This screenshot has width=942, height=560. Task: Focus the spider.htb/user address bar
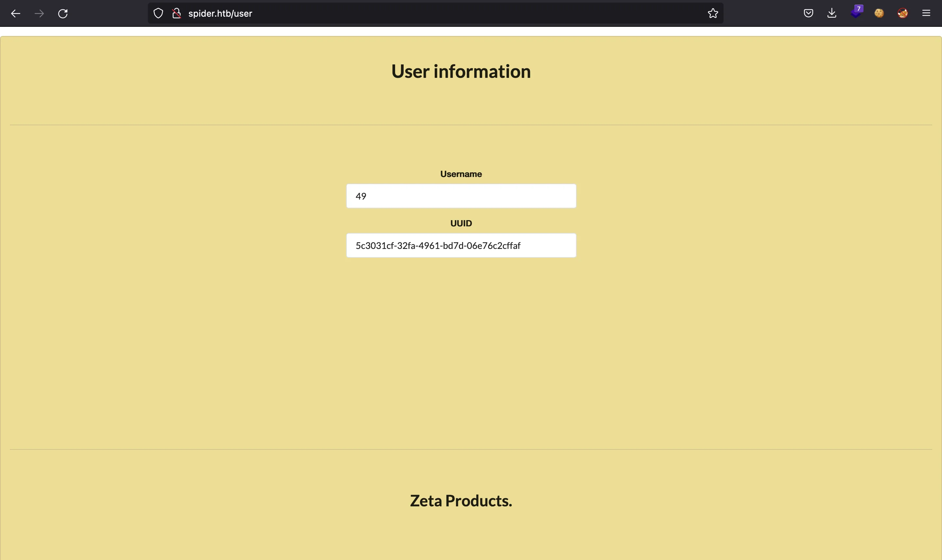coord(436,13)
